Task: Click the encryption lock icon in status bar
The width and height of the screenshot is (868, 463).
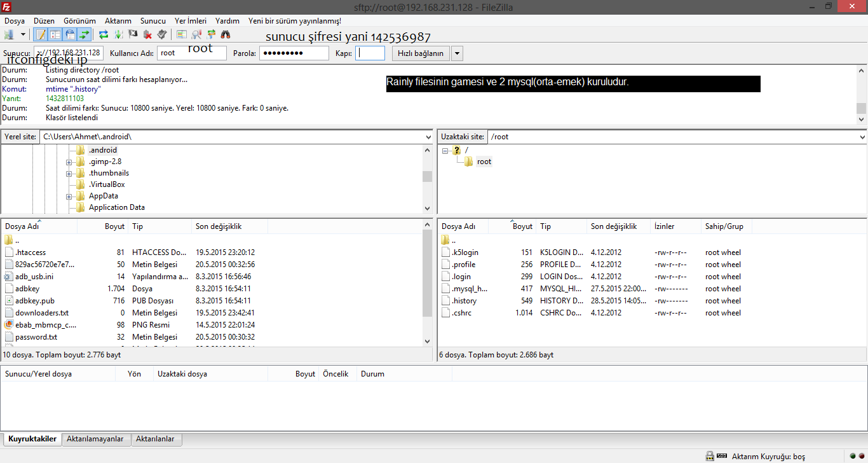Action: click(710, 456)
